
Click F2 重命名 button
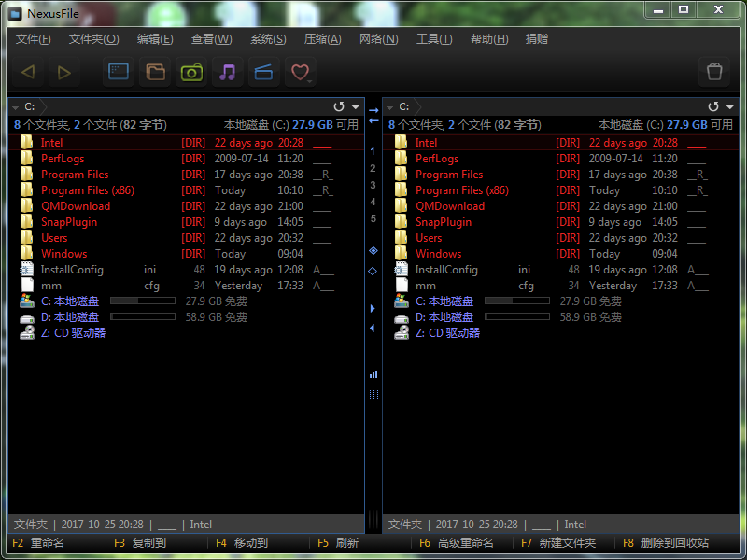click(38, 543)
